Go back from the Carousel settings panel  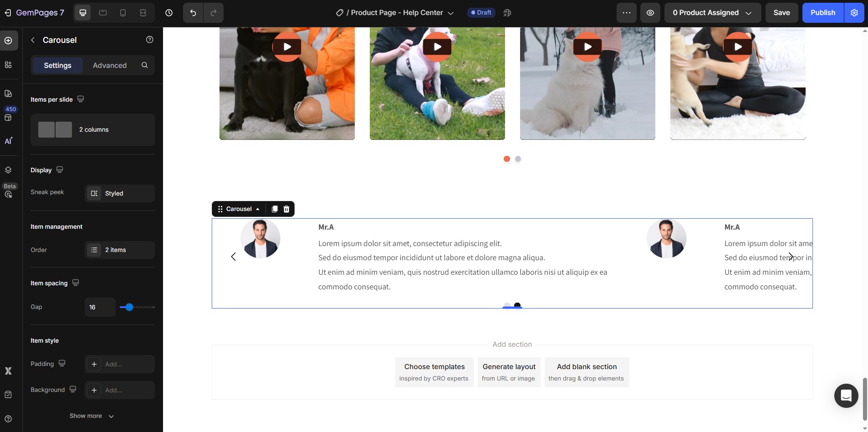click(x=33, y=40)
